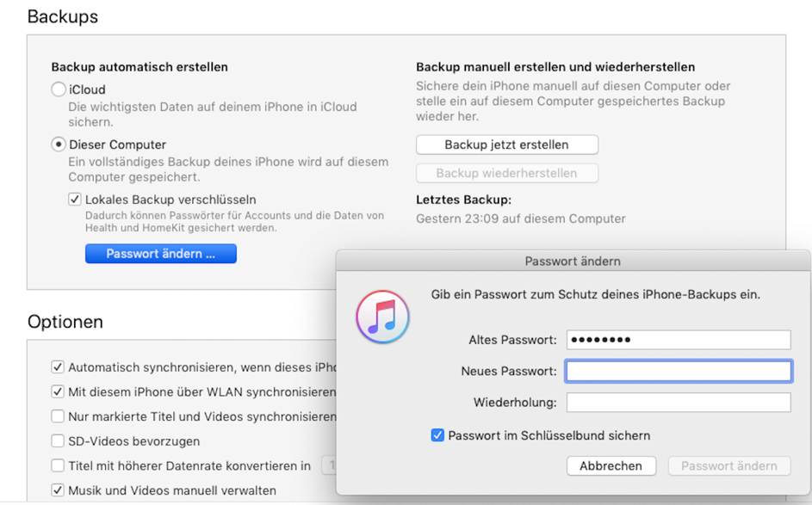
Task: Toggle Automatisch synchronisieren checkbox
Action: coord(58,367)
